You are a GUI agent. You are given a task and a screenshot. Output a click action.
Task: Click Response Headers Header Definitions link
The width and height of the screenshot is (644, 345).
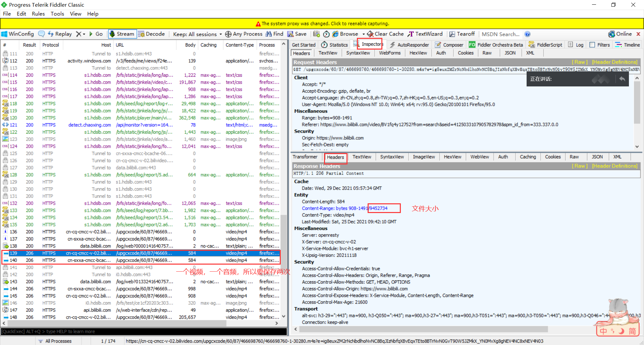[x=614, y=166]
